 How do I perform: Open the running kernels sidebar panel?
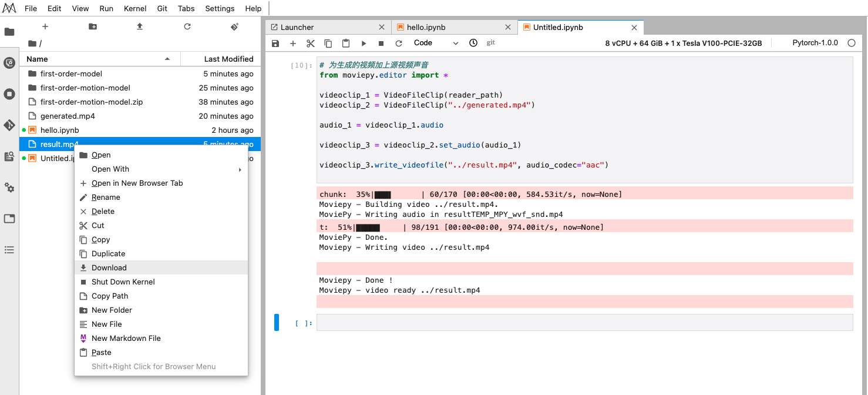(x=9, y=94)
